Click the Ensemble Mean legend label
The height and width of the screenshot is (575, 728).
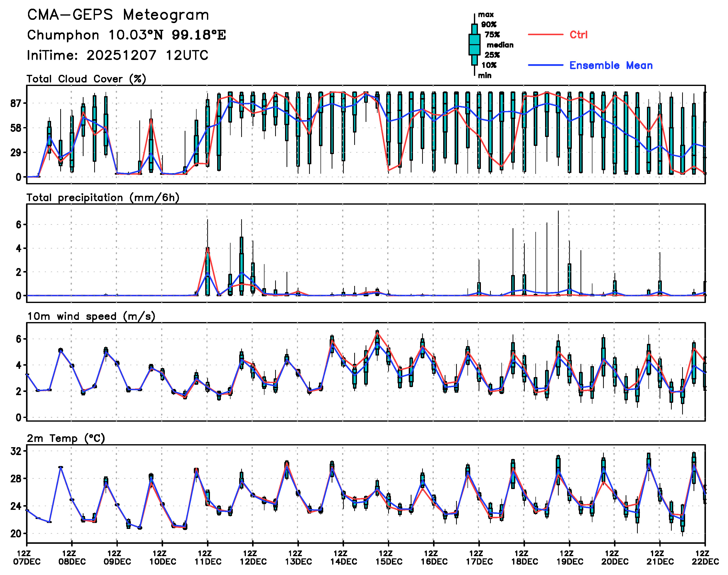click(x=611, y=65)
